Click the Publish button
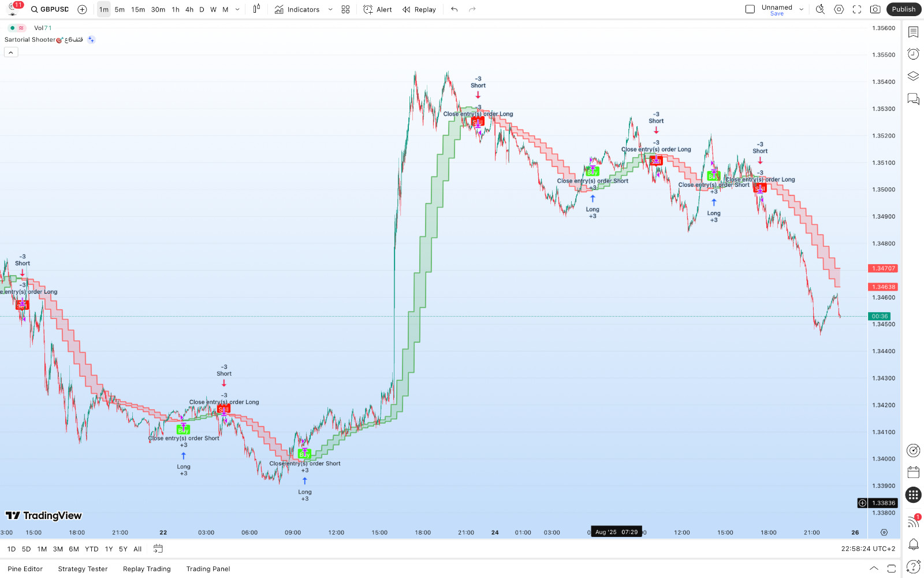The image size is (924, 578). (904, 9)
